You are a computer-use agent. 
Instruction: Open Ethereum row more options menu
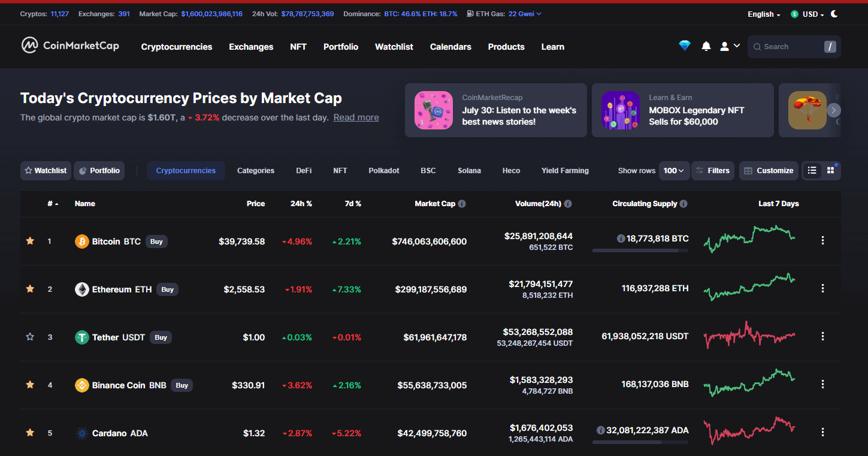coord(822,288)
